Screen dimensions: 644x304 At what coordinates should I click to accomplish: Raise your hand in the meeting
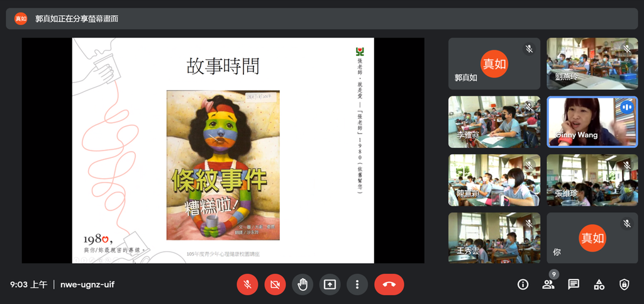(303, 284)
